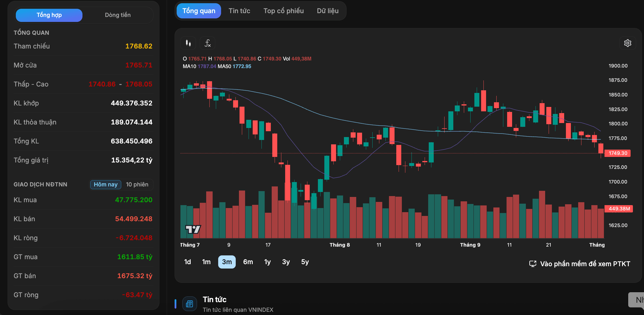Click Tổng KL value 638.450.496

(131, 141)
